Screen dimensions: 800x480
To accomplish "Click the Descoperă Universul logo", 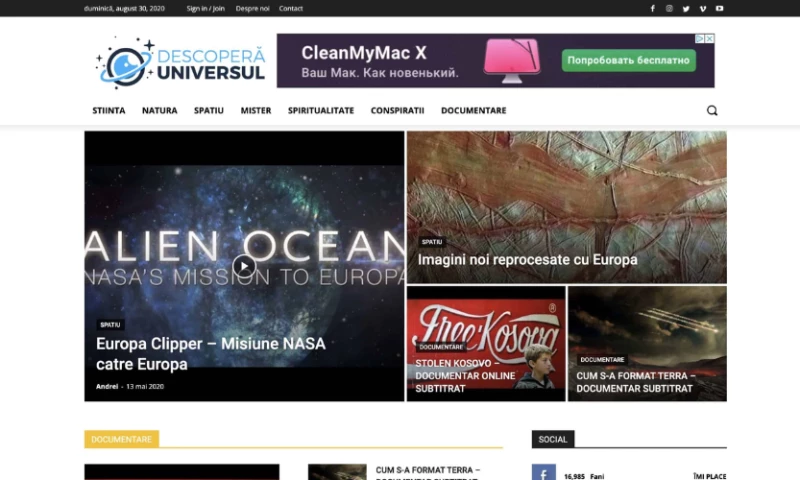I will click(x=181, y=62).
